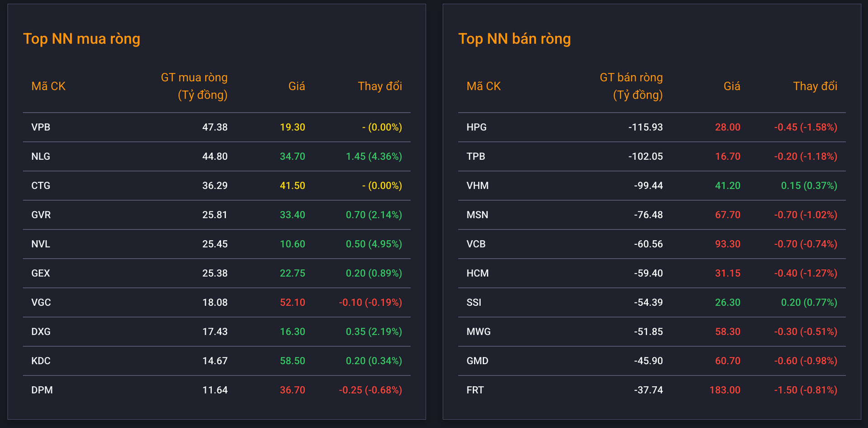
Task: Select the TPB stock code
Action: [x=476, y=157]
